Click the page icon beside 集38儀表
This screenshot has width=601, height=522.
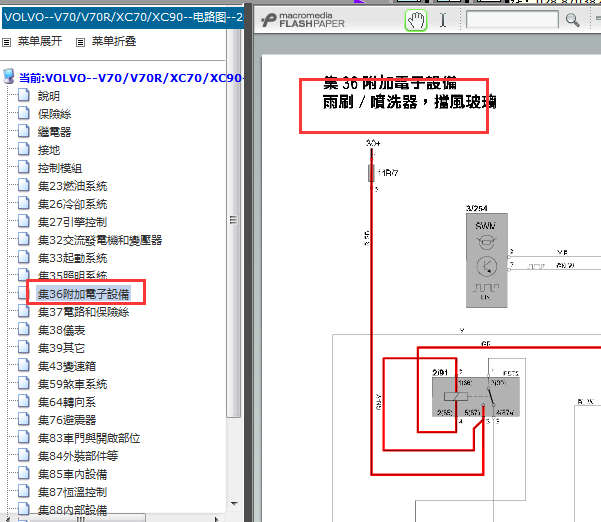click(x=24, y=329)
